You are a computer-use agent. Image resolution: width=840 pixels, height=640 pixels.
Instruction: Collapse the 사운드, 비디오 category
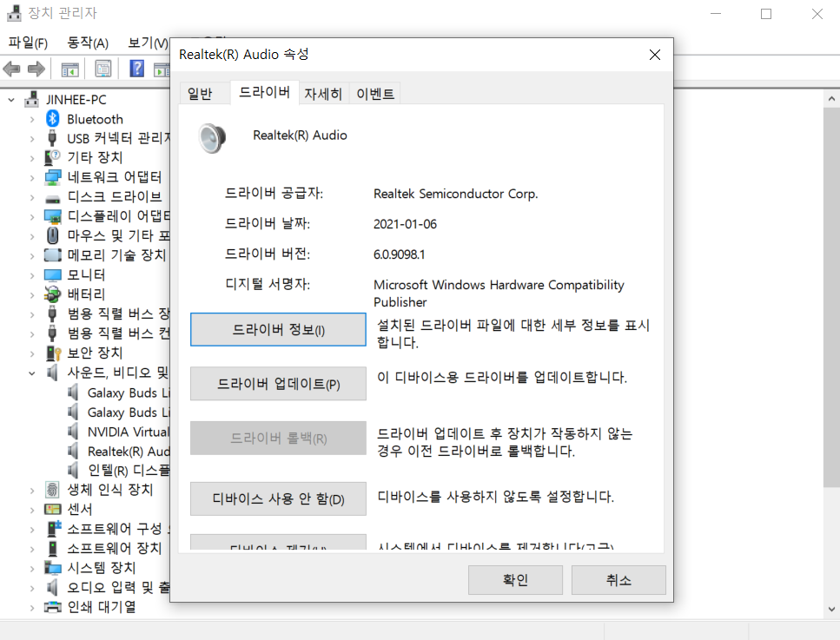click(31, 373)
